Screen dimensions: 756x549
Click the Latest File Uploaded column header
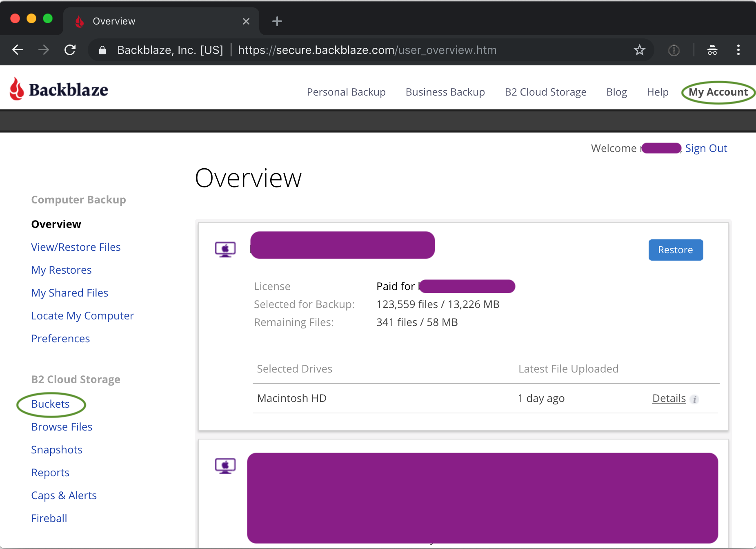[568, 368]
